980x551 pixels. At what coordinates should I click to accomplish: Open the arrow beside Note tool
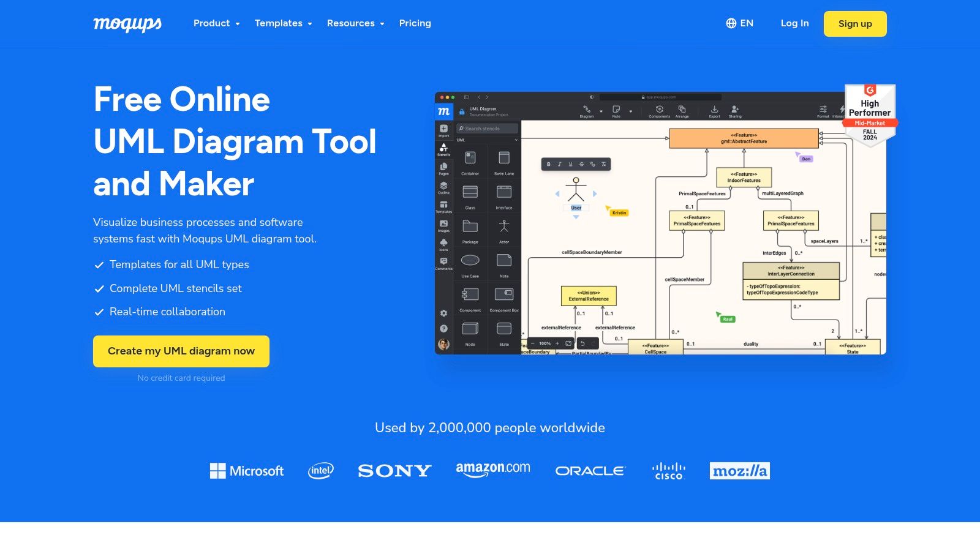(630, 111)
